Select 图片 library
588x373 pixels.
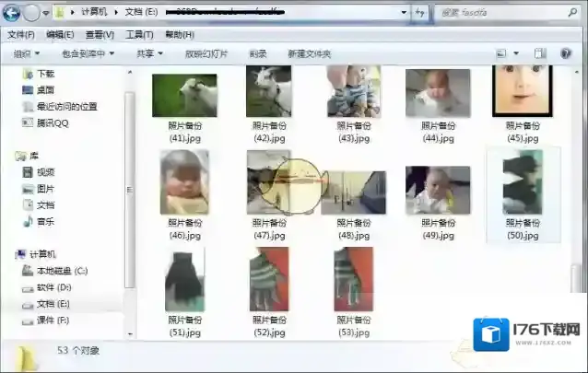[x=39, y=189]
